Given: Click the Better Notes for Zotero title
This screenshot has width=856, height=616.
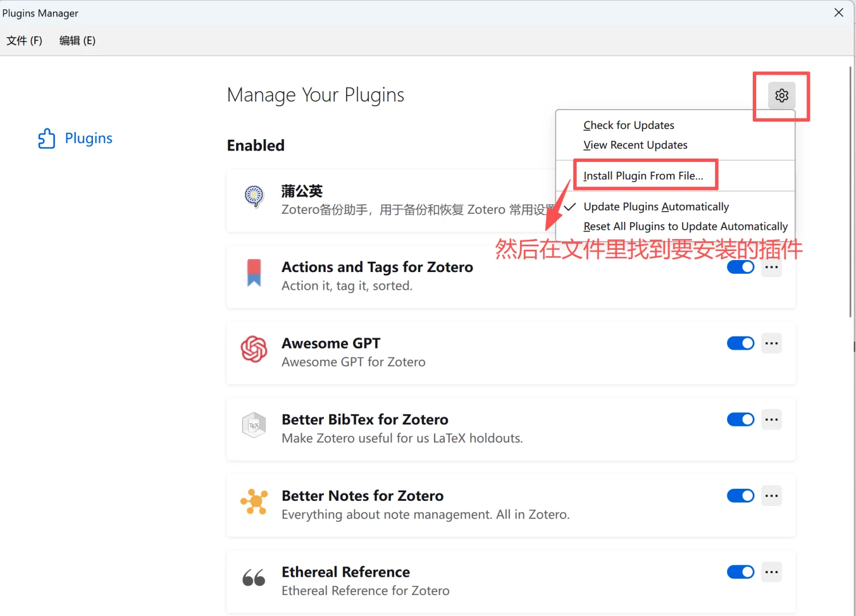Looking at the screenshot, I should coord(363,496).
